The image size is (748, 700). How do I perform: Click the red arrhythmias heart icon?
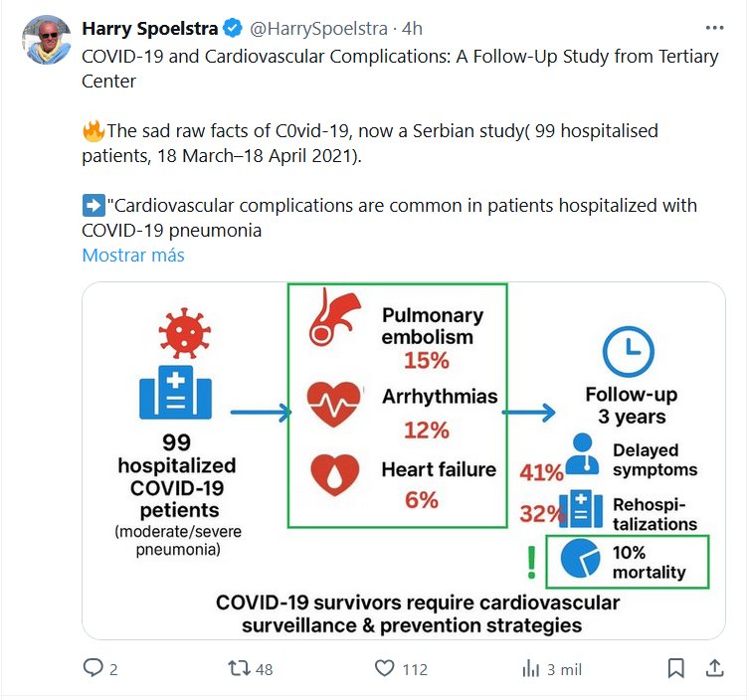[333, 404]
